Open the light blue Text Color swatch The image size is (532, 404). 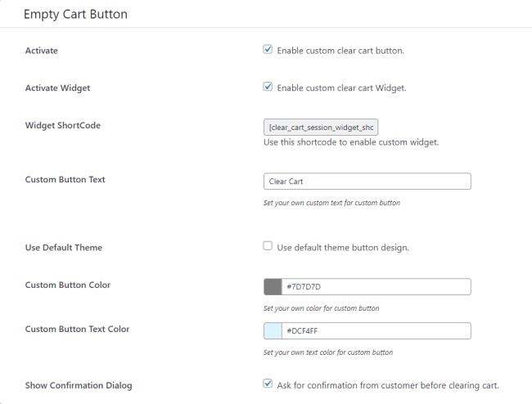[273, 331]
